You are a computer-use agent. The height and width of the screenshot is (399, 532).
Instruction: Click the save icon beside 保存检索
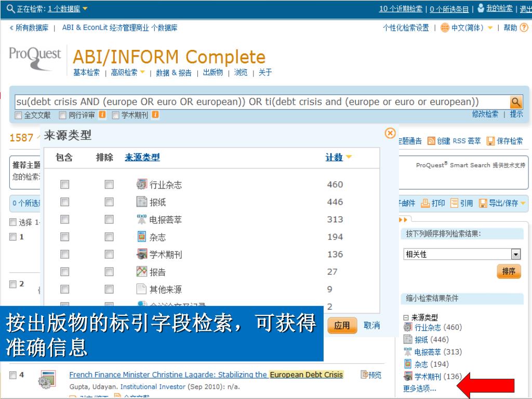tap(490, 141)
